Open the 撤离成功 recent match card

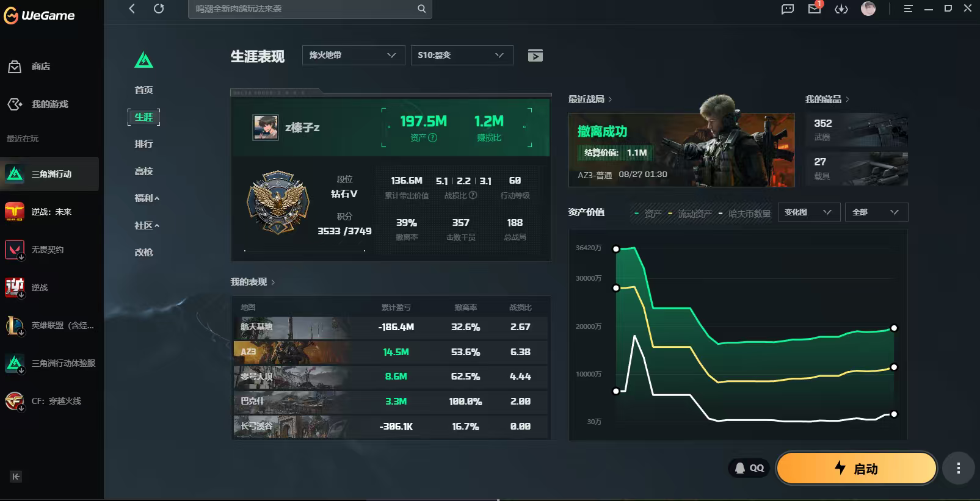[681, 150]
